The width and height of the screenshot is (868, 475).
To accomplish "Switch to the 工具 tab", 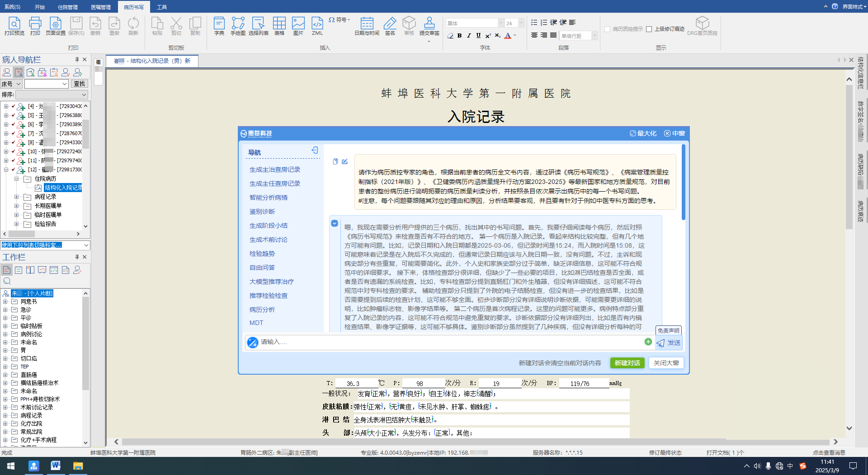I will [x=162, y=7].
